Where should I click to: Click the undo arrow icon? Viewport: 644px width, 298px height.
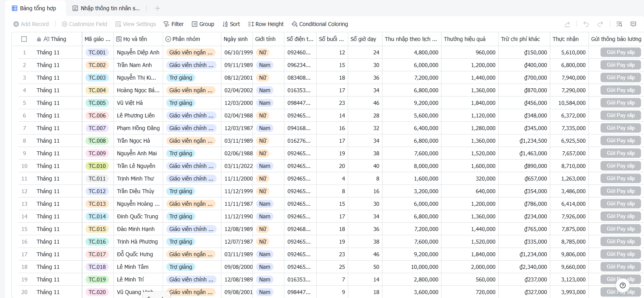pyautogui.click(x=586, y=24)
